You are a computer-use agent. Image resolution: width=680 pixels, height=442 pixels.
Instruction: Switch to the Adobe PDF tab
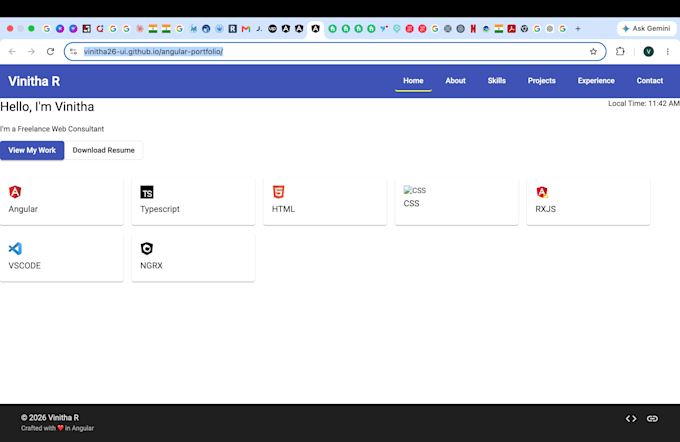click(512, 29)
